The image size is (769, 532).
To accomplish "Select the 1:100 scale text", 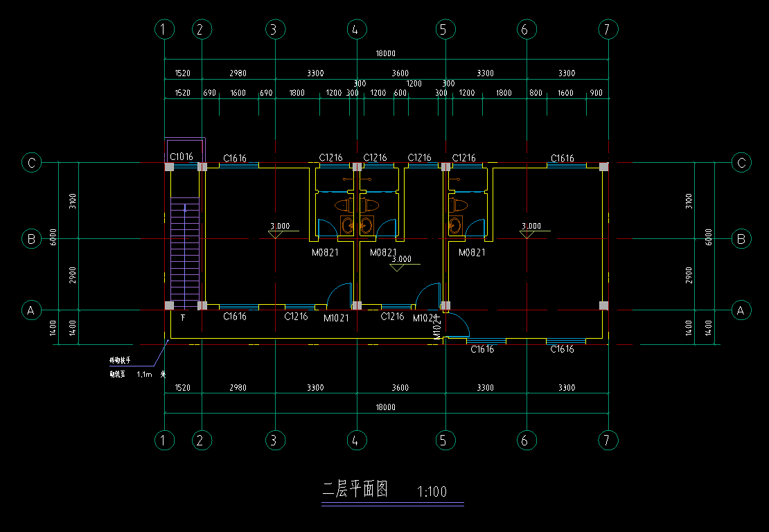I will tap(432, 493).
